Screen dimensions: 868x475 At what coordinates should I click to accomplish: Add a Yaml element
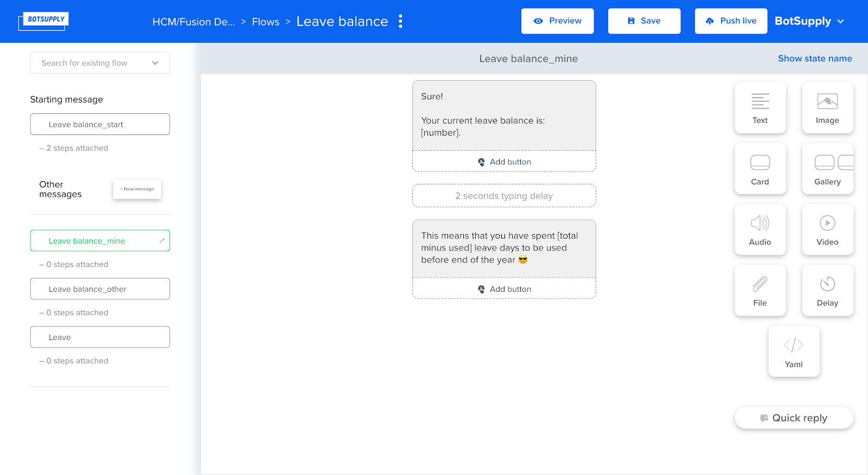(794, 351)
